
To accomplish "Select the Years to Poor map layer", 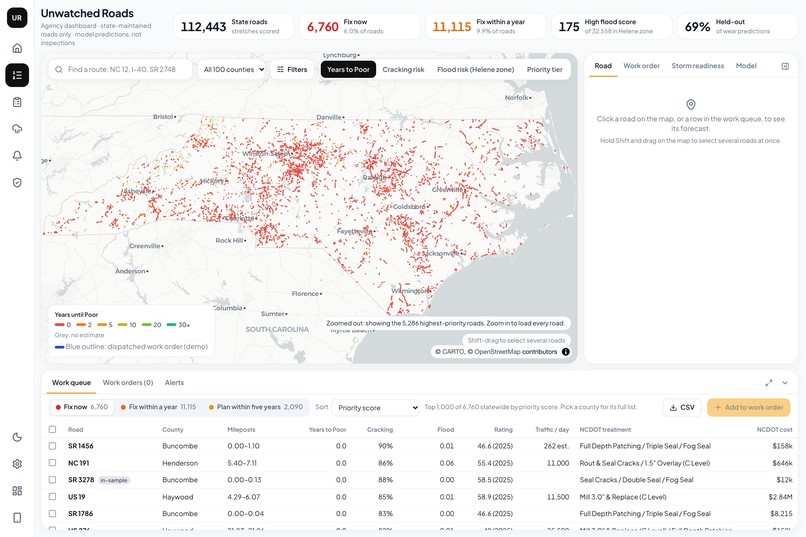I will 349,69.
